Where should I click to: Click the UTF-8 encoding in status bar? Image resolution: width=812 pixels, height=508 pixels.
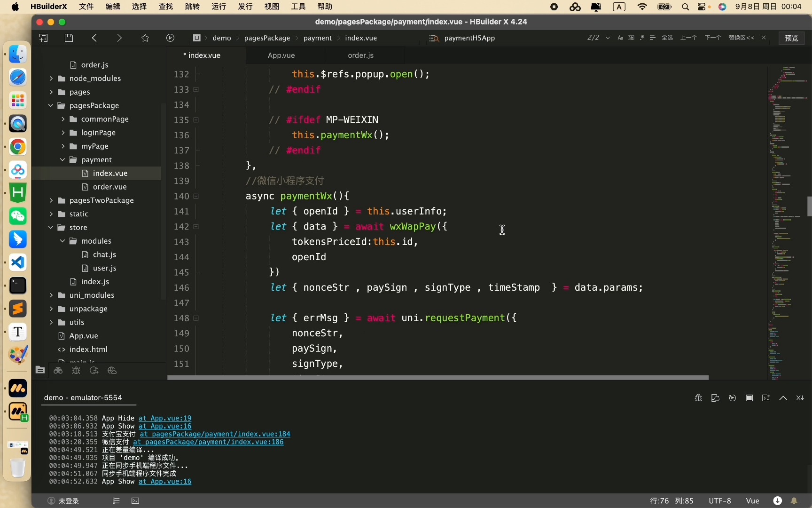720,501
